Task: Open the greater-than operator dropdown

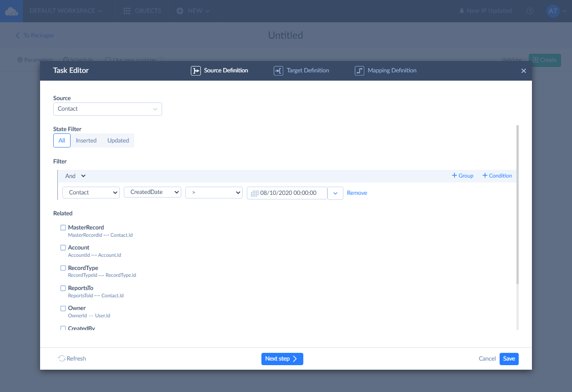Action: coord(214,193)
